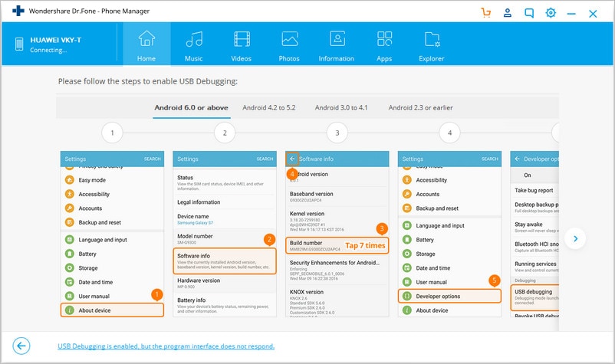Image resolution: width=615 pixels, height=364 pixels.
Task: Select Android 3.0 to 4.1 tab
Action: [341, 108]
